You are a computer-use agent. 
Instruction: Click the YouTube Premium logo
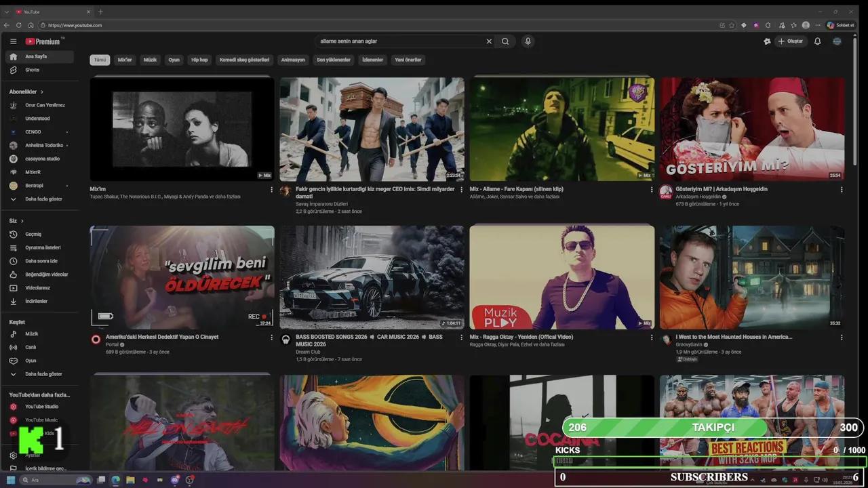43,41
